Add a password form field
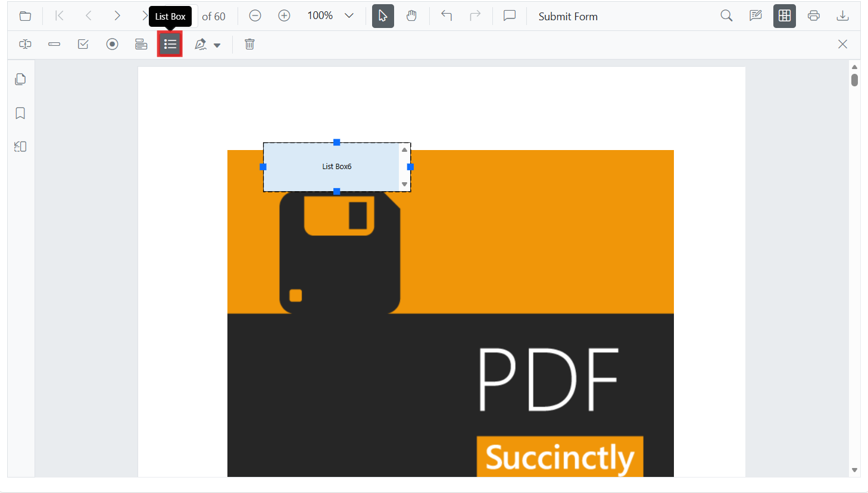Screen dimensions: 868x493 click(54, 45)
